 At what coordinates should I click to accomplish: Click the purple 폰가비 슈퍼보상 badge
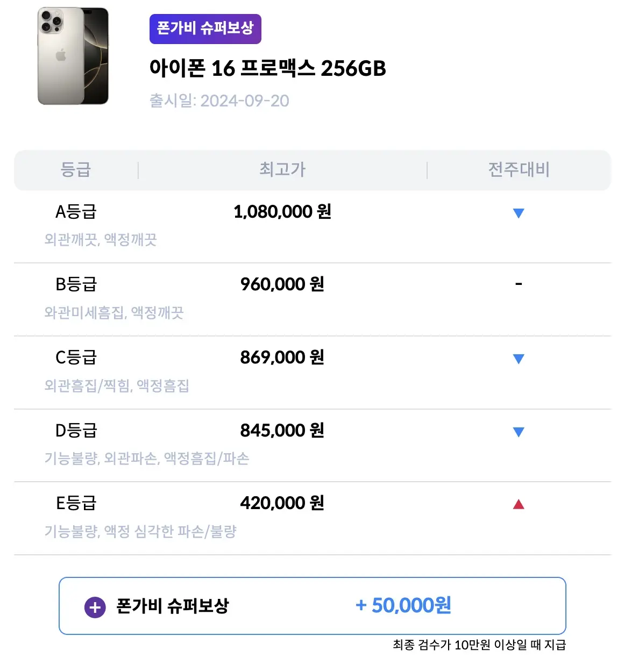(205, 28)
